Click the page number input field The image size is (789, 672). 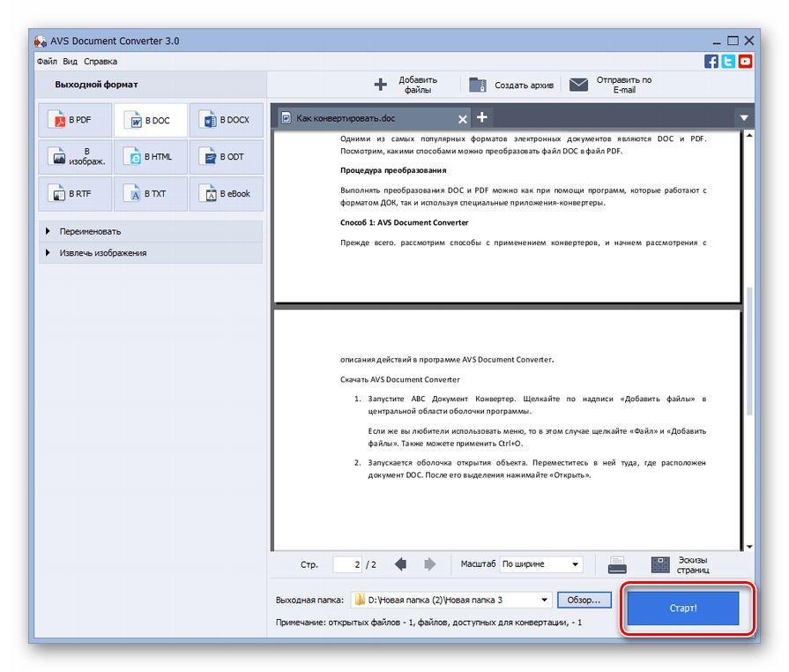pos(347,564)
